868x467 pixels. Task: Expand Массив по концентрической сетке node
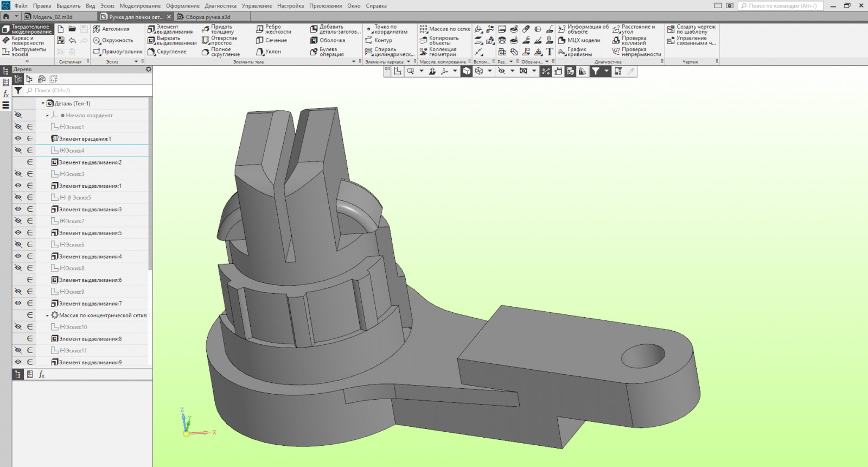(48, 315)
